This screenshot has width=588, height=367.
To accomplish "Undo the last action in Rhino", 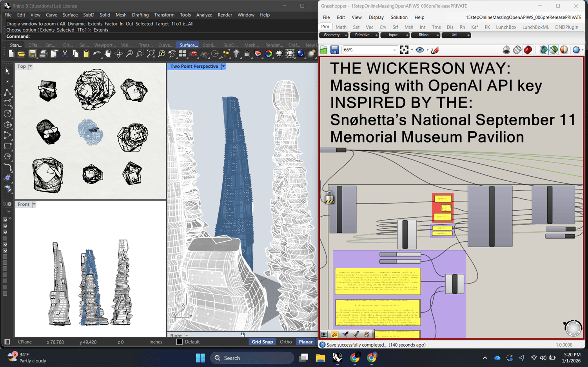I will [97, 54].
